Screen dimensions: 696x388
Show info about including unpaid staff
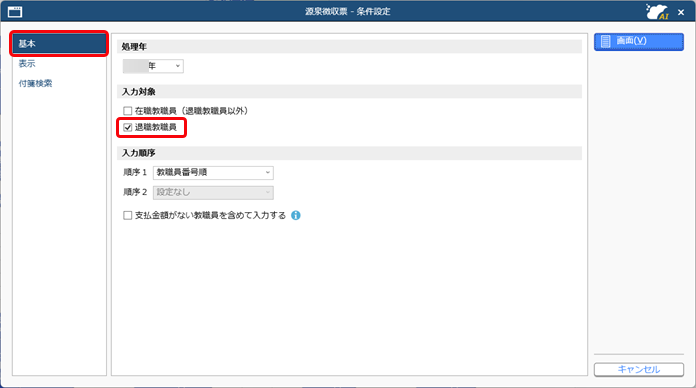(296, 215)
